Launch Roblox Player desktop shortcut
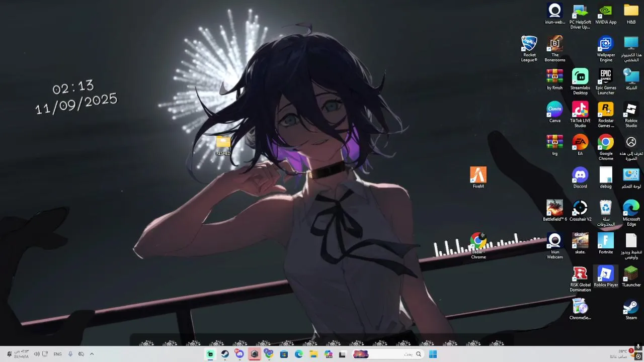This screenshot has width=644, height=362. pyautogui.click(x=606, y=277)
